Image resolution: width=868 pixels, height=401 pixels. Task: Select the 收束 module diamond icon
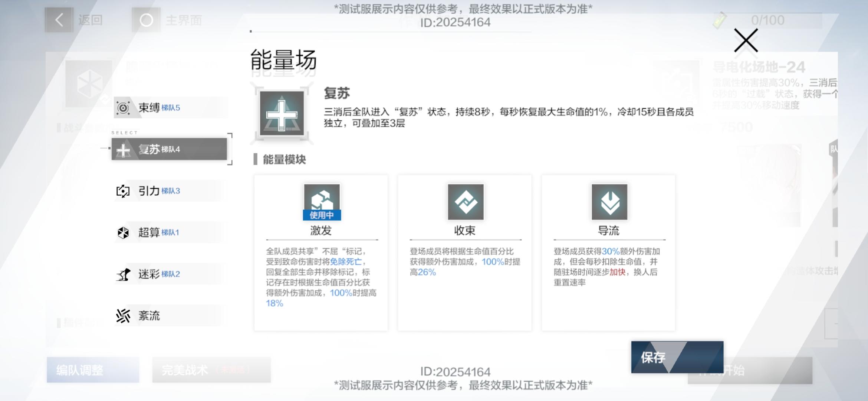(466, 202)
